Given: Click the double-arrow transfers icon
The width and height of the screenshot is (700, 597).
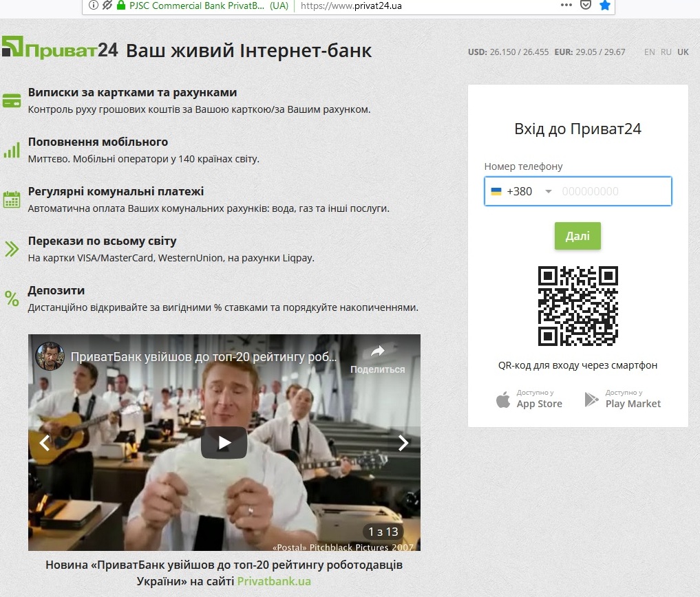Looking at the screenshot, I should [x=12, y=249].
